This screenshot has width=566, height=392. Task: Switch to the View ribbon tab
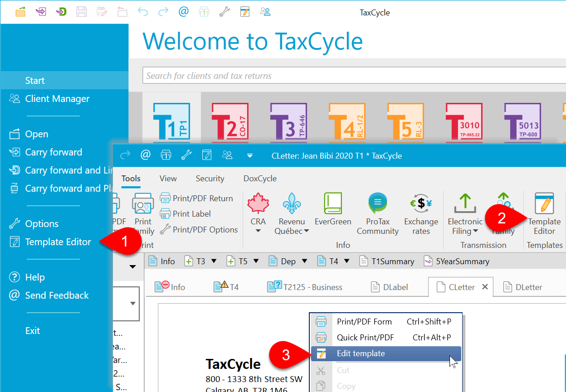(x=168, y=179)
